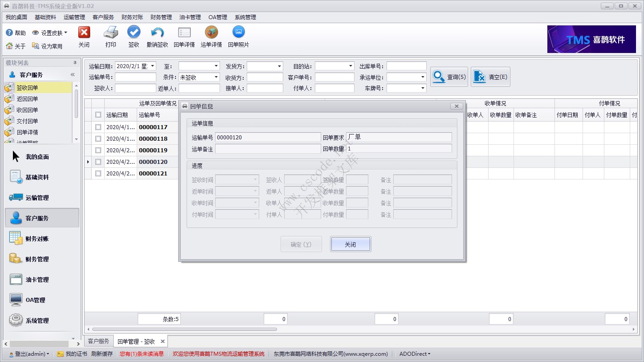Open 运单详情 toolbar icon
The height and width of the screenshot is (362, 644).
coord(212,33)
